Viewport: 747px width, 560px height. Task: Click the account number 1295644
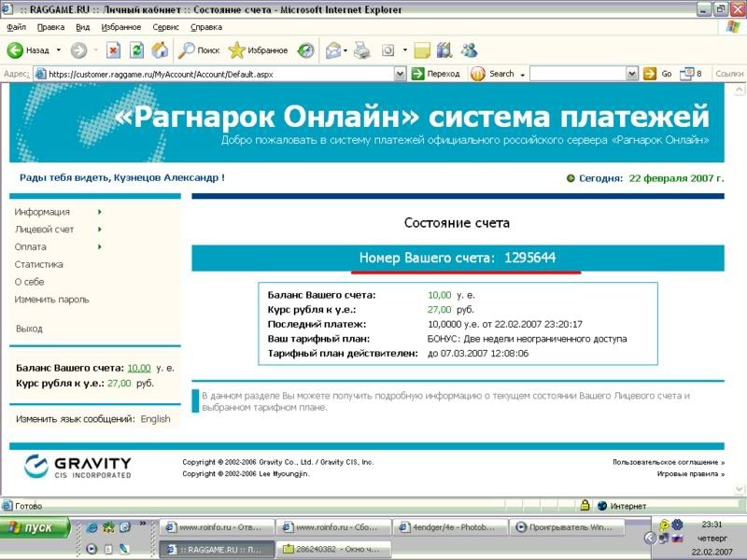pyautogui.click(x=529, y=259)
